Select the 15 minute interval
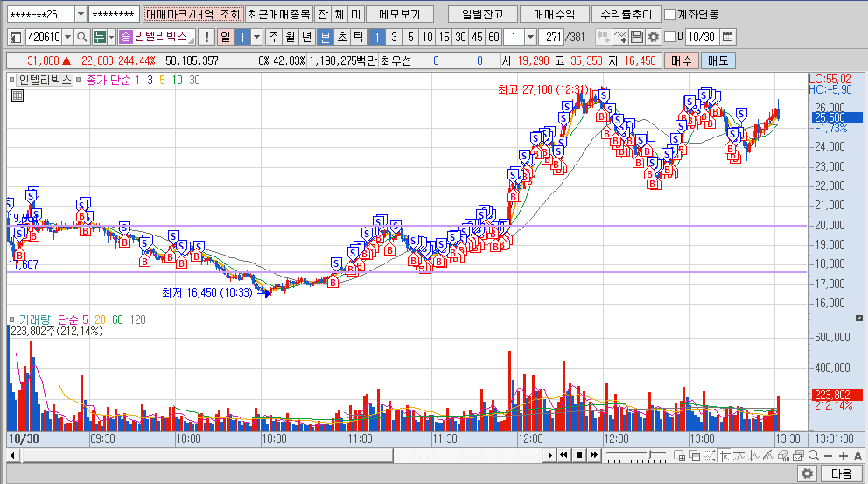Image resolution: width=868 pixels, height=484 pixels. pyautogui.click(x=444, y=37)
